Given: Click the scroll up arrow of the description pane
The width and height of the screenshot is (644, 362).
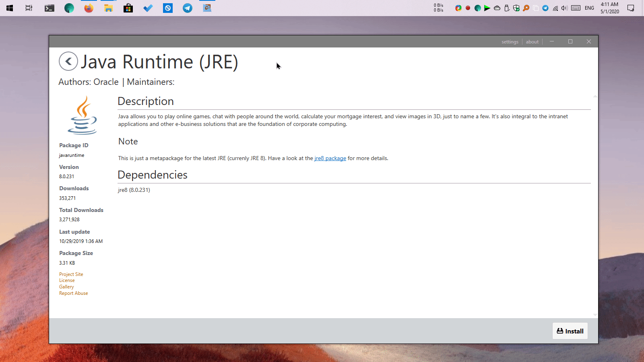Looking at the screenshot, I should (595, 97).
